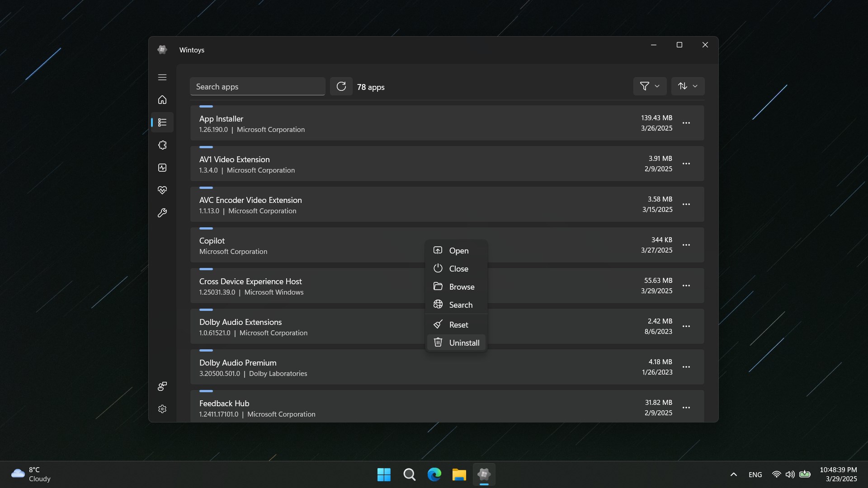Screen dimensions: 868x488
Task: Open the Advanced wrench section
Action: point(162,213)
